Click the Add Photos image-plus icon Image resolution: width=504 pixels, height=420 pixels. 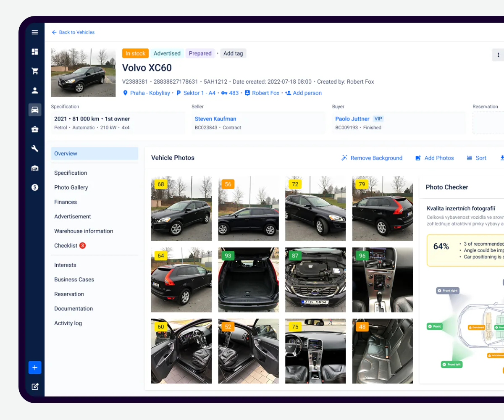tap(418, 158)
